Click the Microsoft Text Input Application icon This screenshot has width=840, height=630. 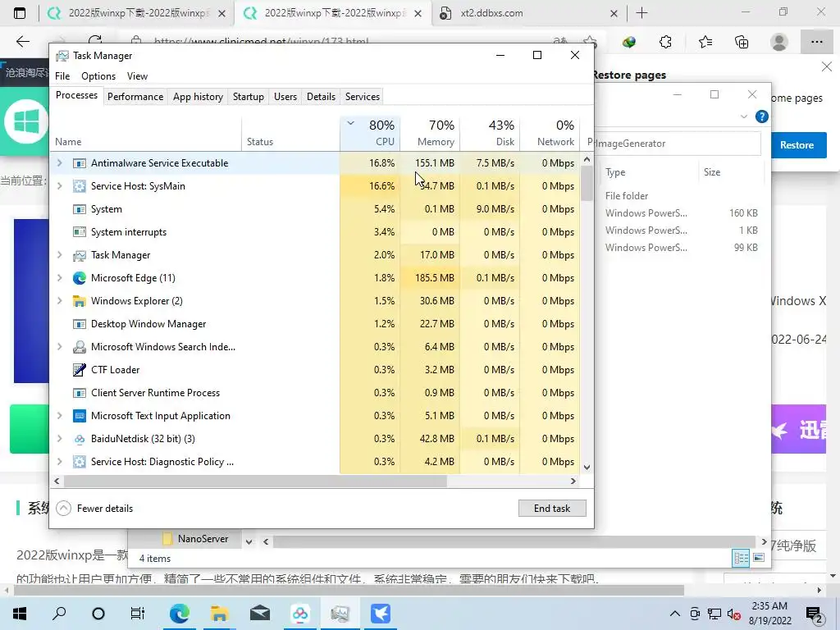(80, 416)
